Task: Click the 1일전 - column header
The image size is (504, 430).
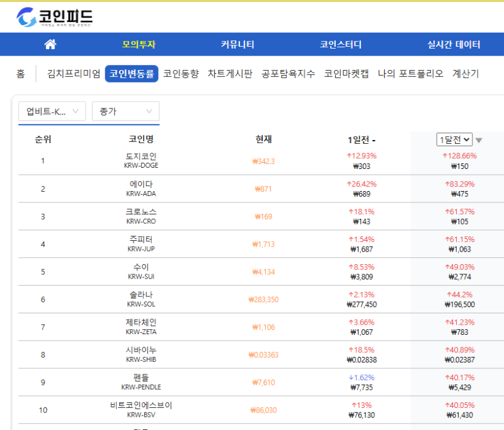Action: click(x=362, y=140)
